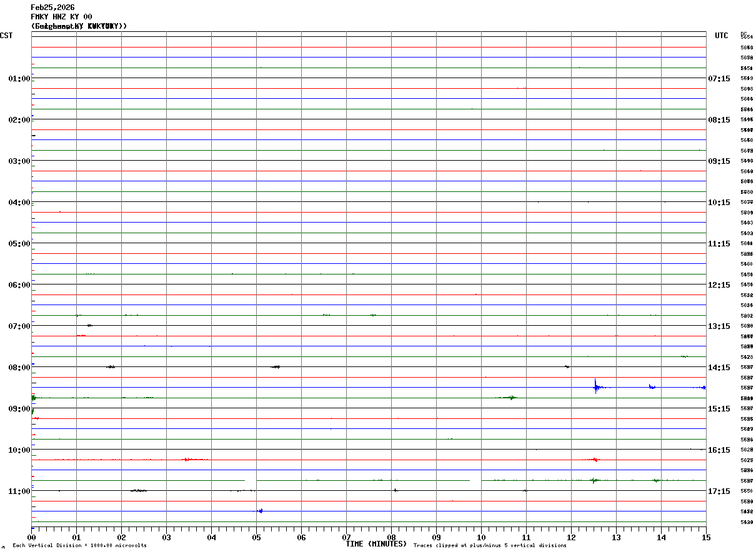Select the 08:00 CST row label
Image resolution: width=756 pixels, height=554 pixels.
pos(19,368)
